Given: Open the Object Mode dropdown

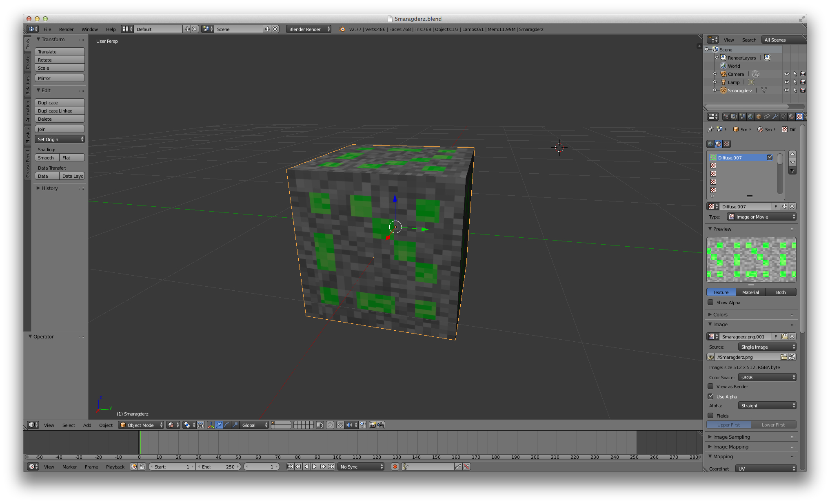Looking at the screenshot, I should pos(141,425).
